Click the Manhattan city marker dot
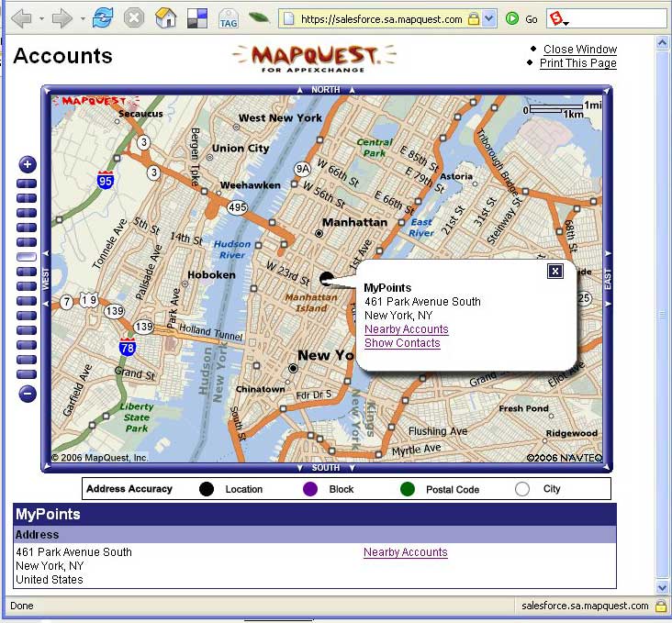Screen dimensions: 672x623 [x=319, y=234]
